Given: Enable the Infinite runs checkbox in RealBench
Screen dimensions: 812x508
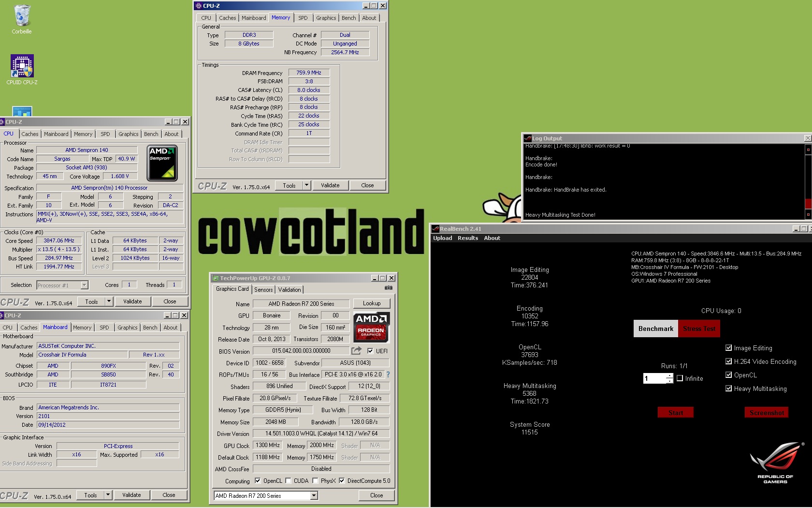Looking at the screenshot, I should point(680,378).
